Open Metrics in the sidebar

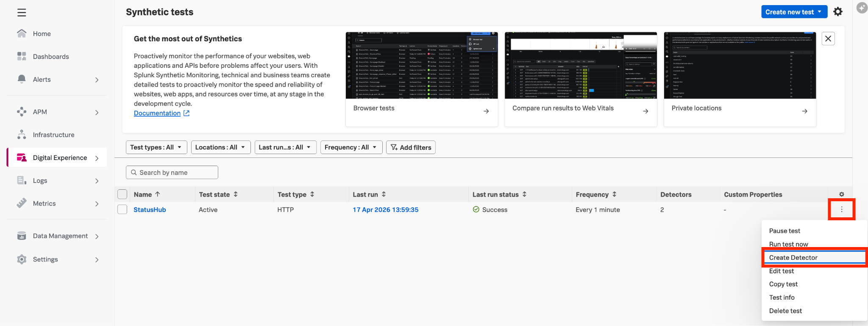click(44, 203)
